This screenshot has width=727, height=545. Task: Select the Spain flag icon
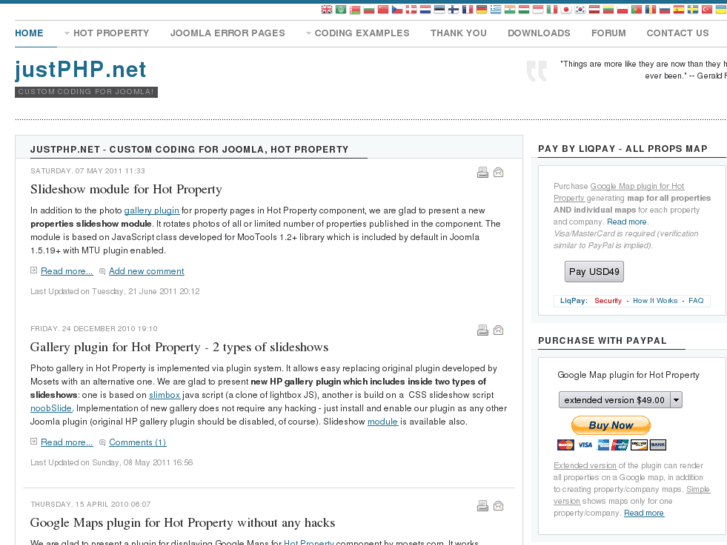point(678,9)
